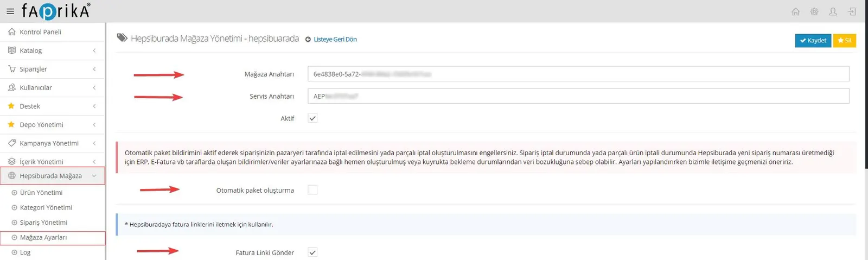Click the logout icon in top bar
The image size is (868, 260).
(x=852, y=11)
